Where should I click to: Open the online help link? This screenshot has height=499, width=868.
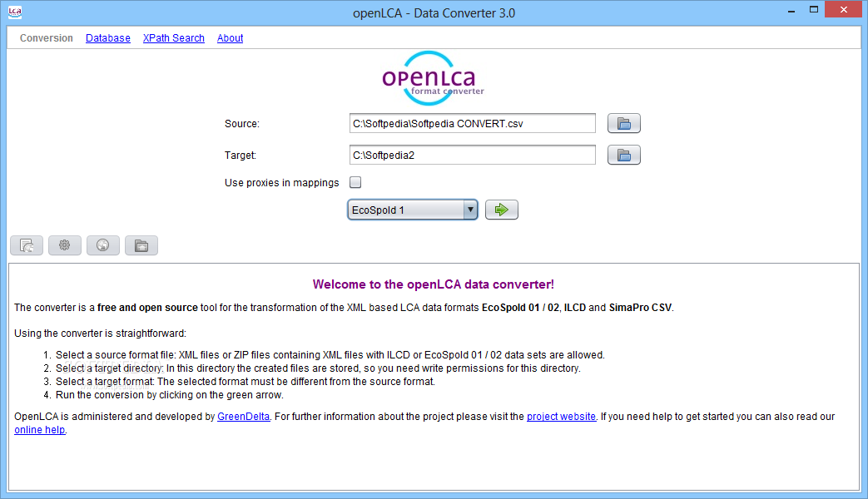pyautogui.click(x=40, y=430)
